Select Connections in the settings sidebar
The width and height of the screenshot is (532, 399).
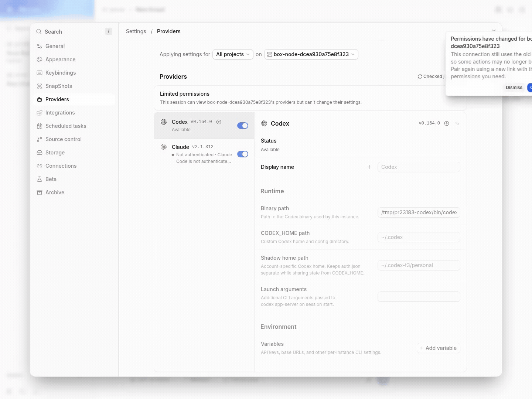74,166
